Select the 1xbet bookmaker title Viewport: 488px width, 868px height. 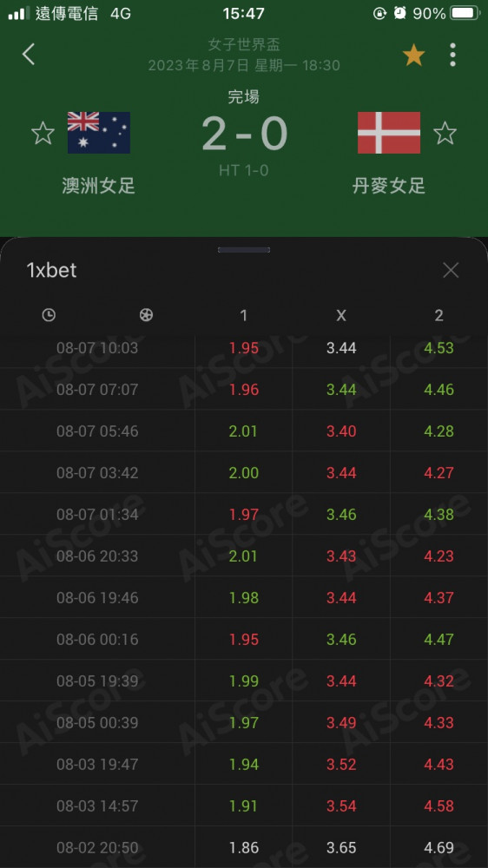coord(51,270)
